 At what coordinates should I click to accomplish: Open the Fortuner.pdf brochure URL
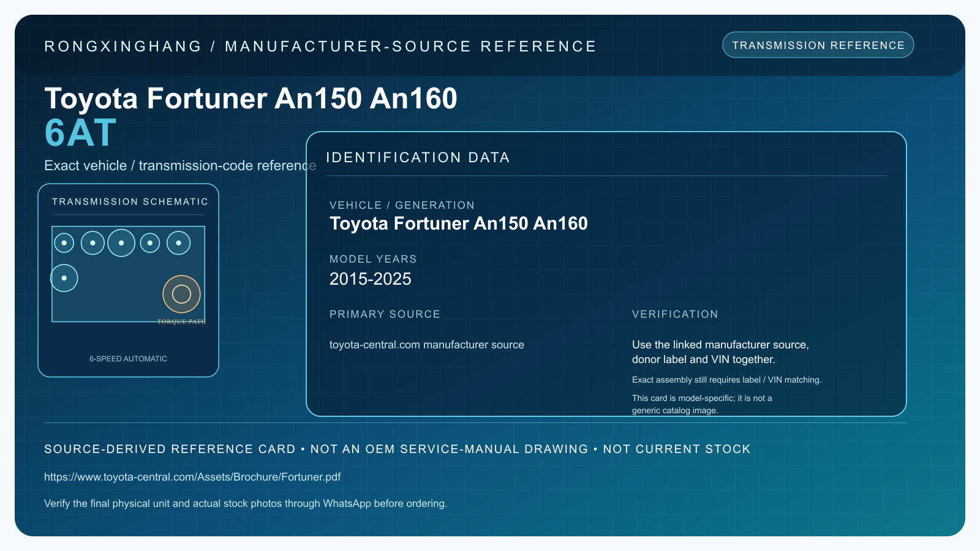click(x=192, y=477)
